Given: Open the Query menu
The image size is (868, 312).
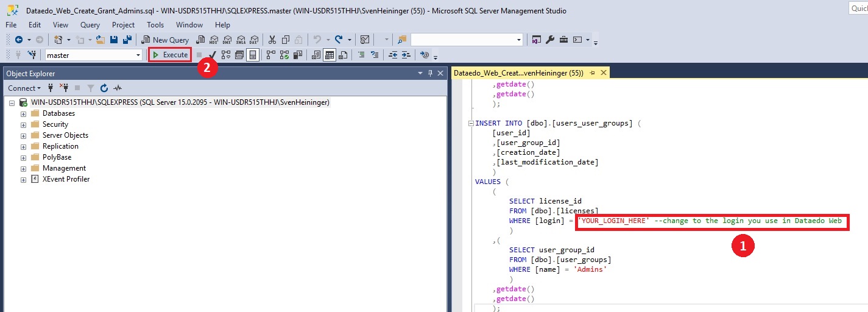Looking at the screenshot, I should pos(90,25).
